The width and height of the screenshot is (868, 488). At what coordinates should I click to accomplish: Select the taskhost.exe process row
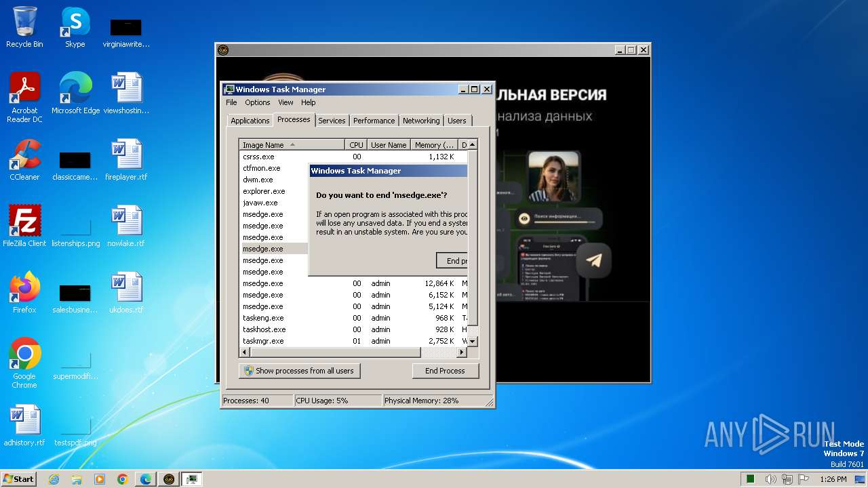point(353,329)
